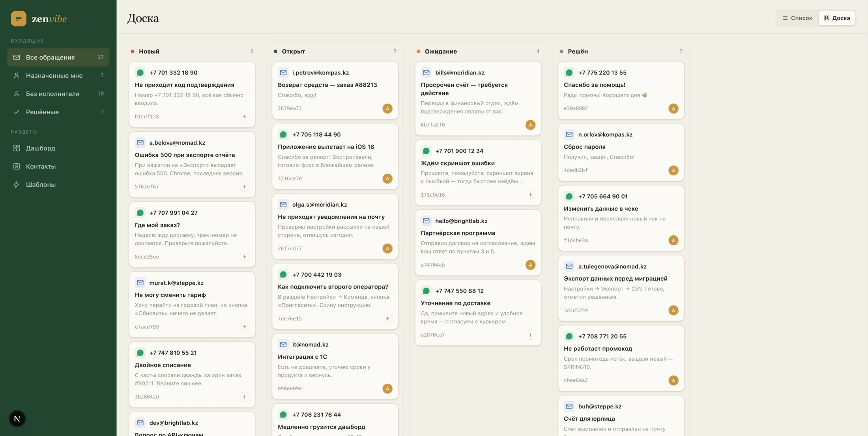Click assignee avatar on card 2879ea72
This screenshot has width=868, height=436.
click(387, 108)
